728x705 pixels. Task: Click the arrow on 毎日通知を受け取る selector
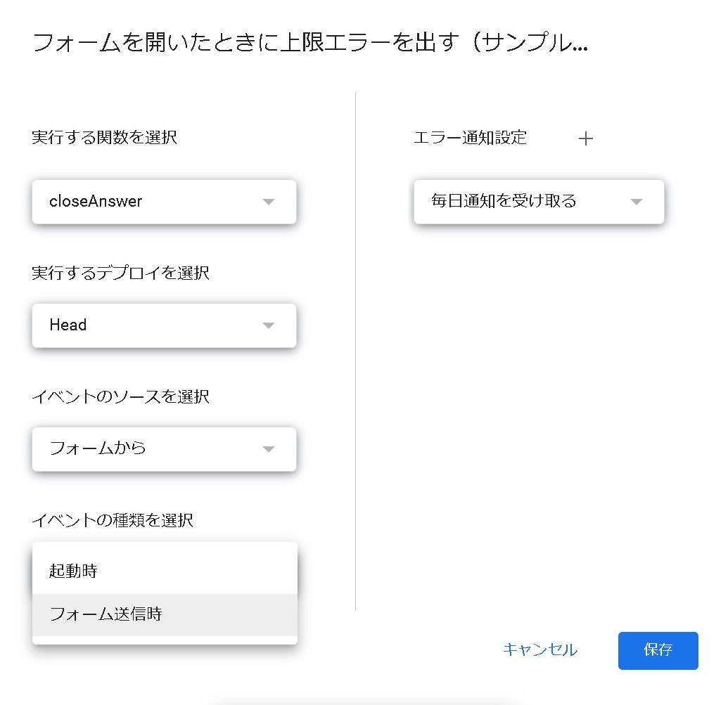click(x=637, y=202)
